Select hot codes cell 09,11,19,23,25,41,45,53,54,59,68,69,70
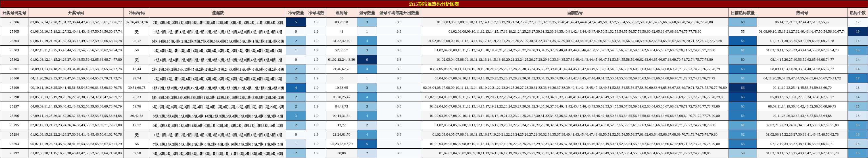868x158 pixels. 802,88
